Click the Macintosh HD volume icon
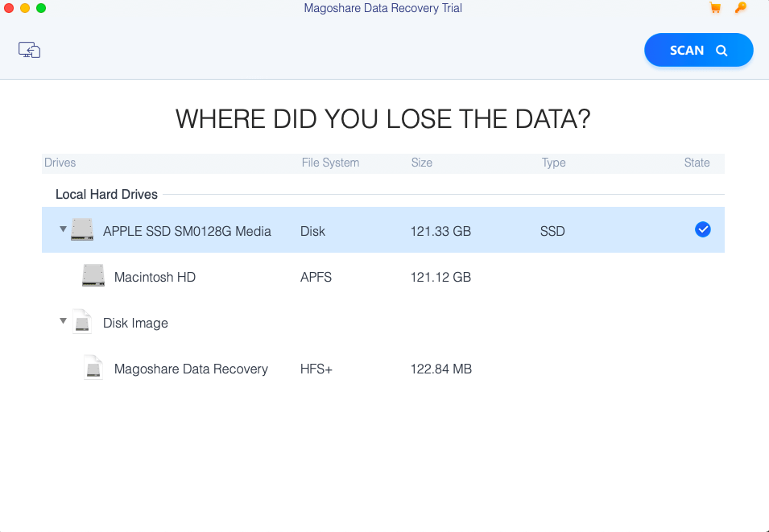769x532 pixels. 93,275
